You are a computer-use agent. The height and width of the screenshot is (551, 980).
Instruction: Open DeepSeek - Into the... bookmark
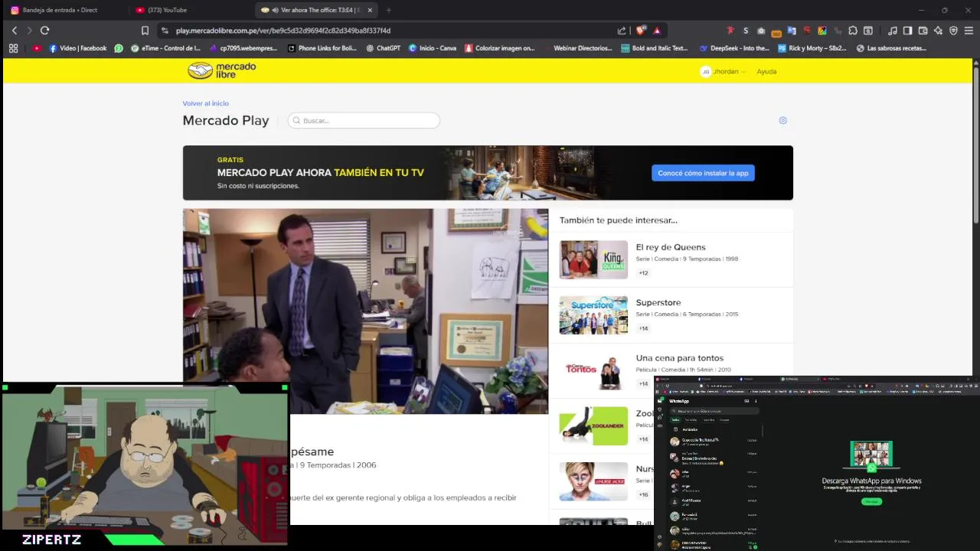tap(733, 48)
